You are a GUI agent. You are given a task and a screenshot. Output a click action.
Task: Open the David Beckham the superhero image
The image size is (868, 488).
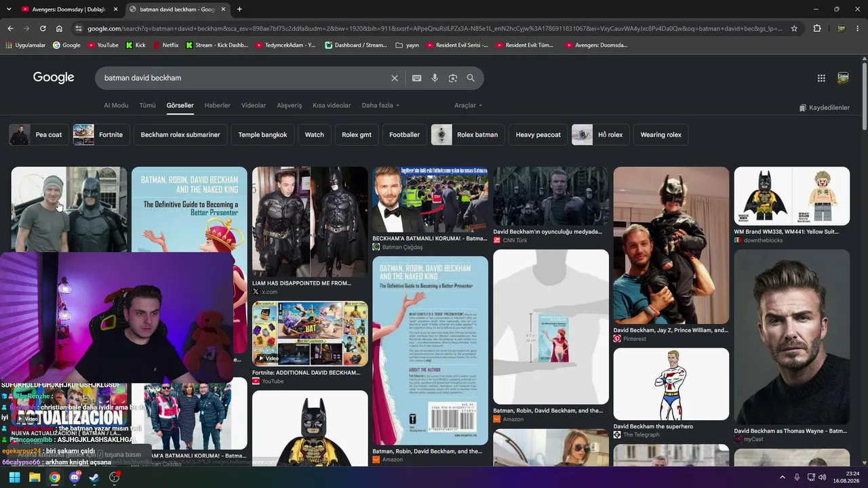(671, 384)
